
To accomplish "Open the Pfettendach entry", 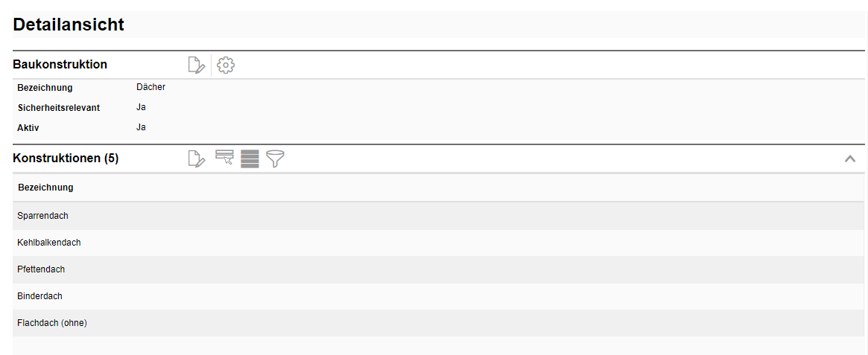I will coord(42,269).
